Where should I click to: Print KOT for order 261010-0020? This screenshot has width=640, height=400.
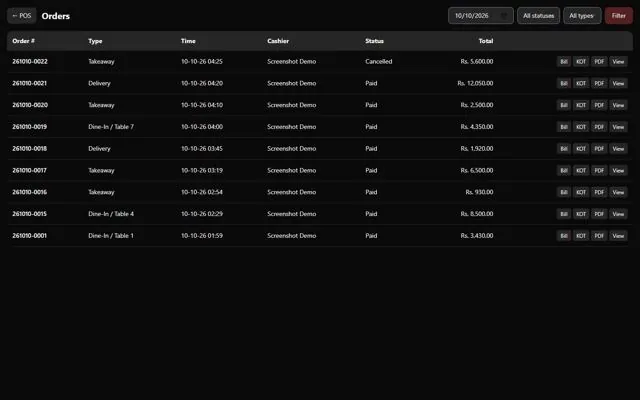[581, 105]
